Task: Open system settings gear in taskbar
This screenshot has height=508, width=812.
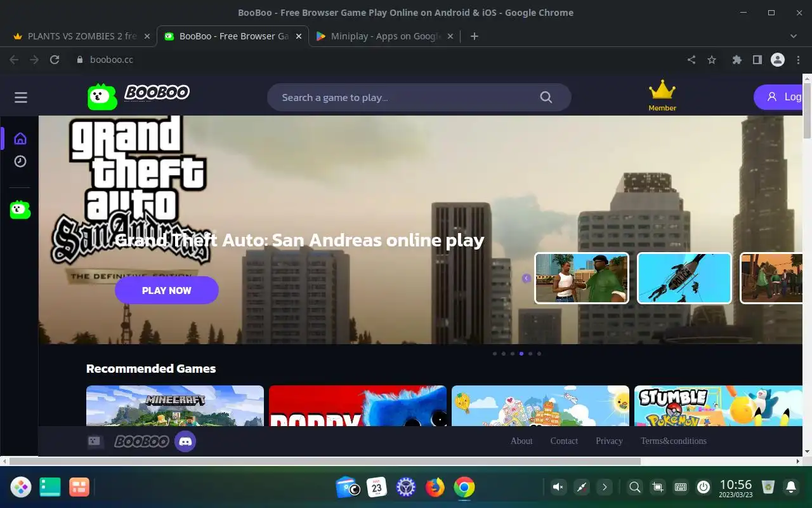Action: (x=406, y=487)
